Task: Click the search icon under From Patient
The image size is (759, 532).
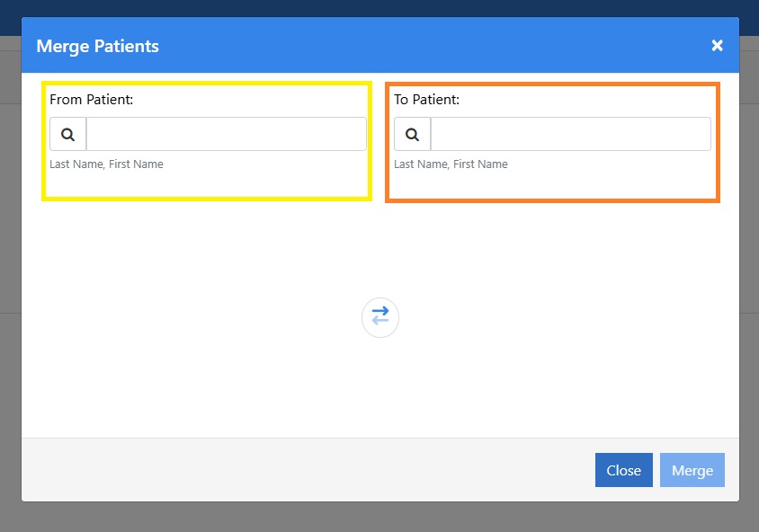Action: tap(67, 134)
